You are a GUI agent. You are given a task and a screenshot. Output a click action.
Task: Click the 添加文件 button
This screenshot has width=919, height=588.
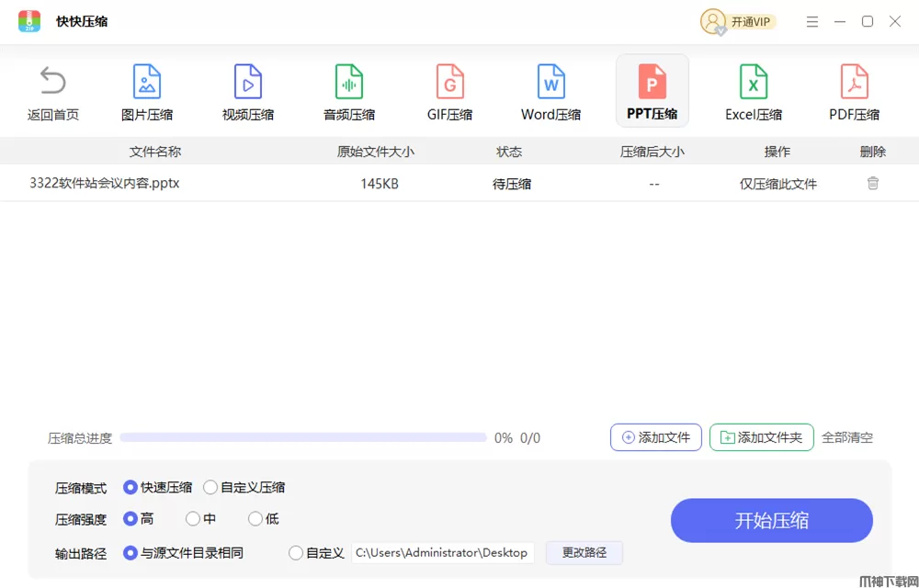pyautogui.click(x=656, y=437)
